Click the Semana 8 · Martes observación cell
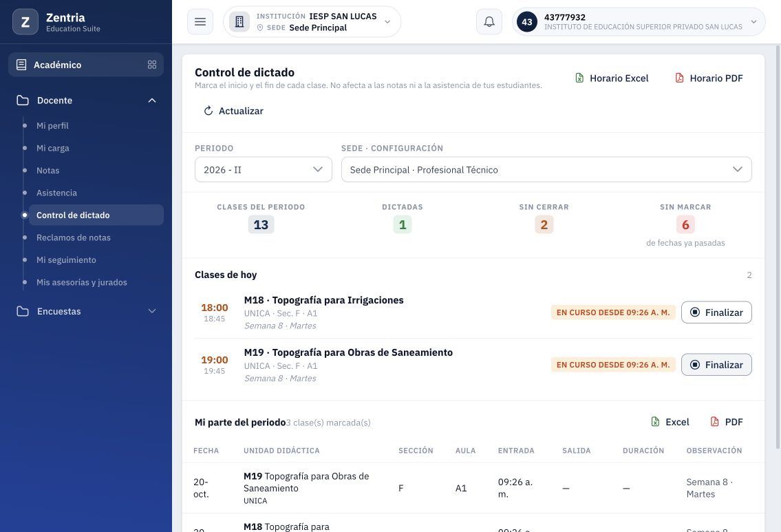 (709, 488)
